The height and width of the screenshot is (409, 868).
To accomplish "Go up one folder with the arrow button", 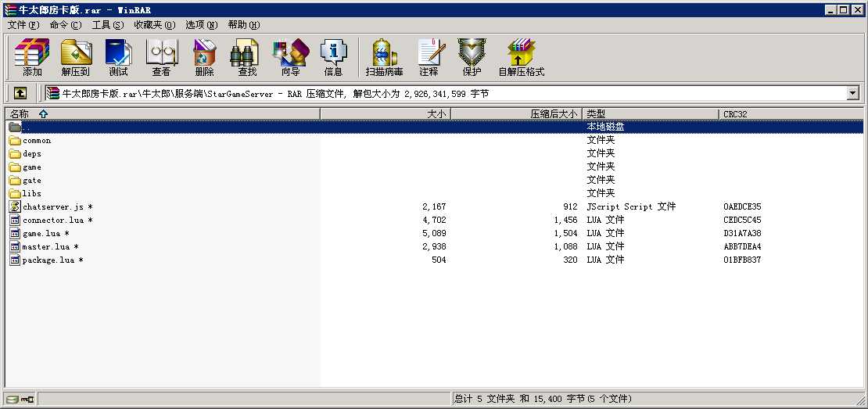I will tap(20, 94).
